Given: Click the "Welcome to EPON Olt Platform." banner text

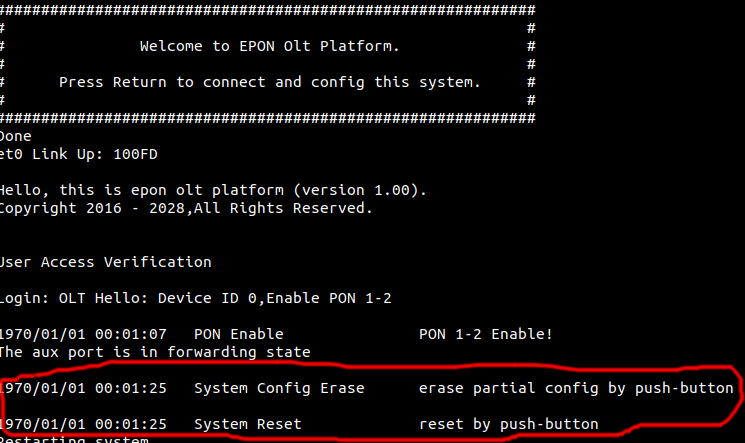Looking at the screenshot, I should 269,46.
